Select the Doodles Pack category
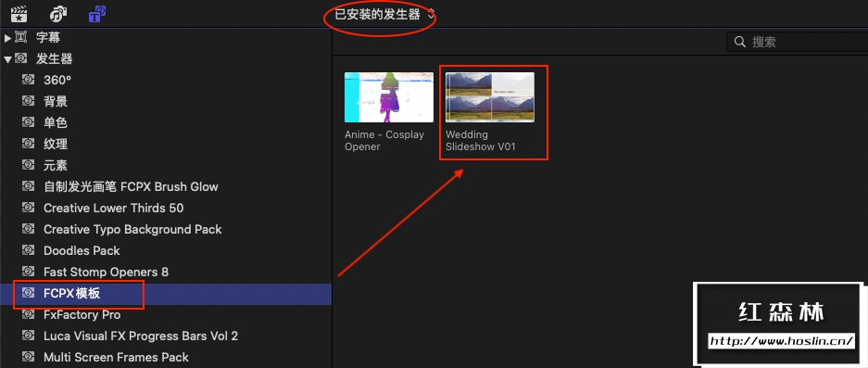The height and width of the screenshot is (368, 868). tap(166, 250)
